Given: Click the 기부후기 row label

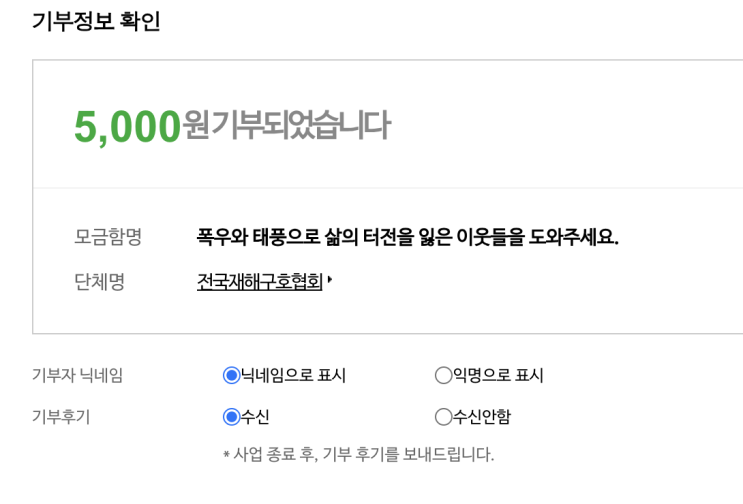Looking at the screenshot, I should pyautogui.click(x=61, y=417).
